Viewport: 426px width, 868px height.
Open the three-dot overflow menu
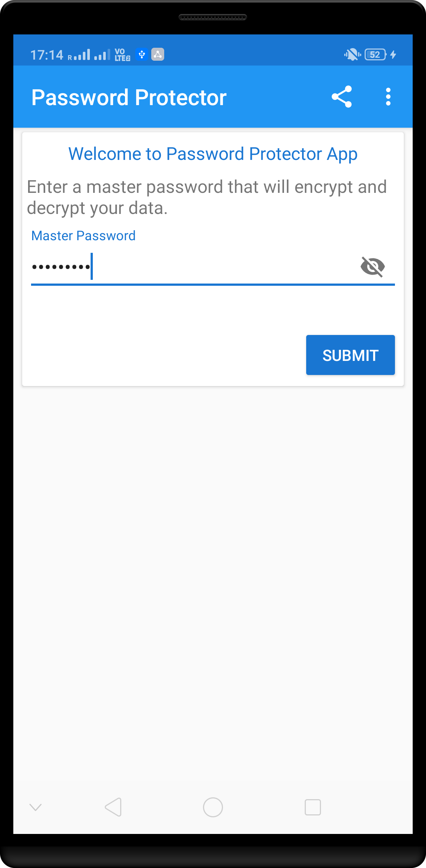point(388,97)
